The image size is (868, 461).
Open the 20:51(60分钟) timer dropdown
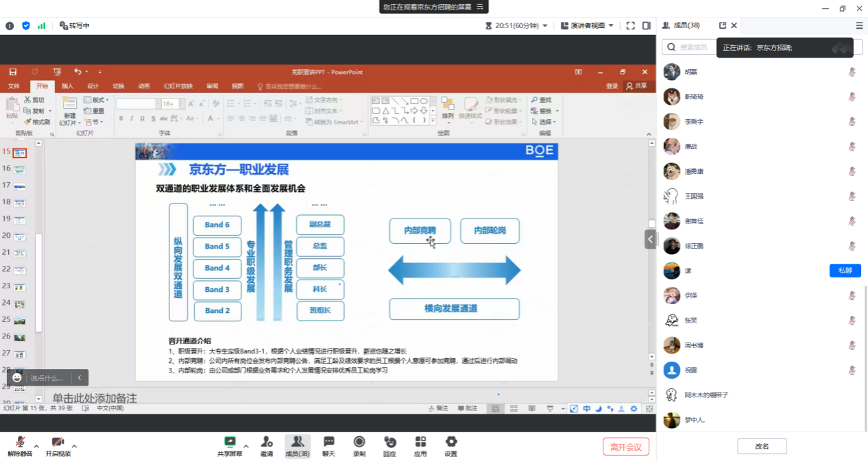[x=516, y=25]
